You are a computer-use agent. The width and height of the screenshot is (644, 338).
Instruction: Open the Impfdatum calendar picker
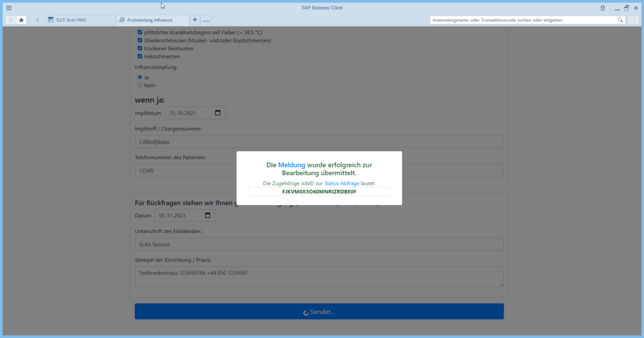[x=218, y=113]
